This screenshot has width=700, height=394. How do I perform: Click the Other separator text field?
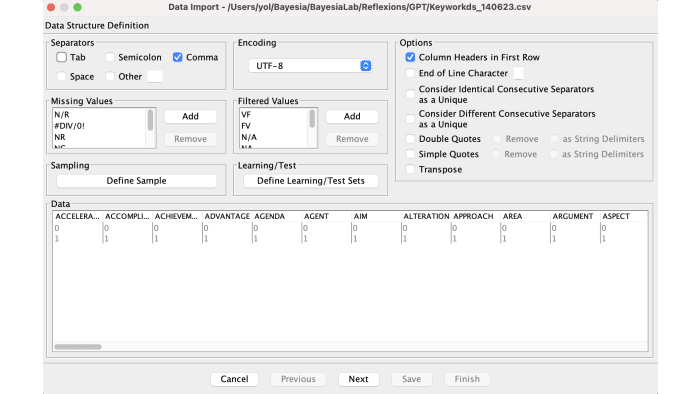click(155, 76)
